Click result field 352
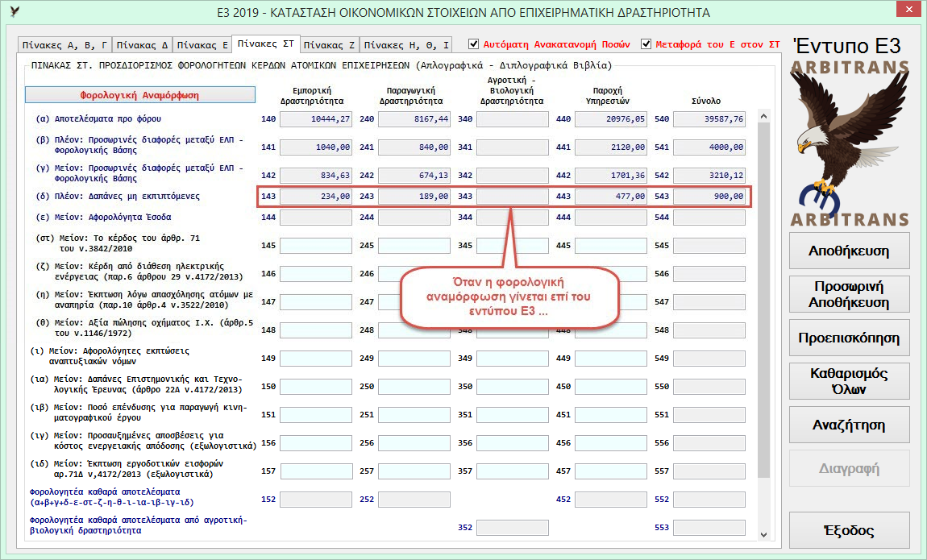 coord(513,528)
